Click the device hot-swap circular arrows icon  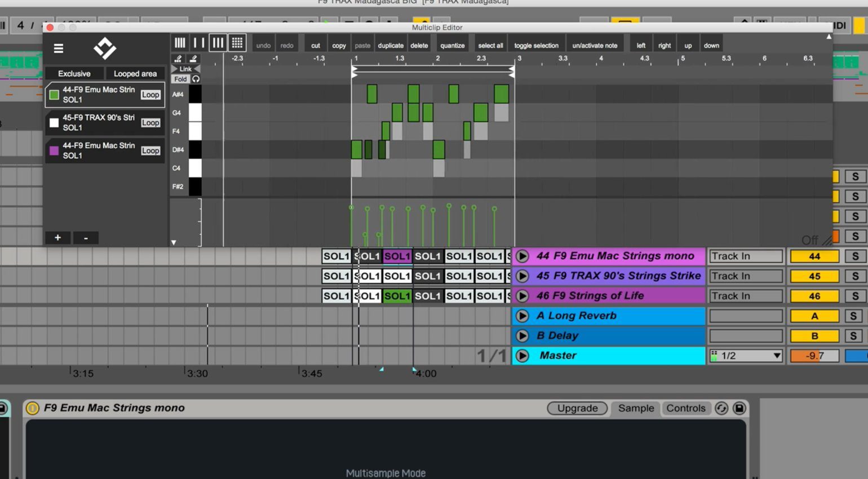(721, 408)
